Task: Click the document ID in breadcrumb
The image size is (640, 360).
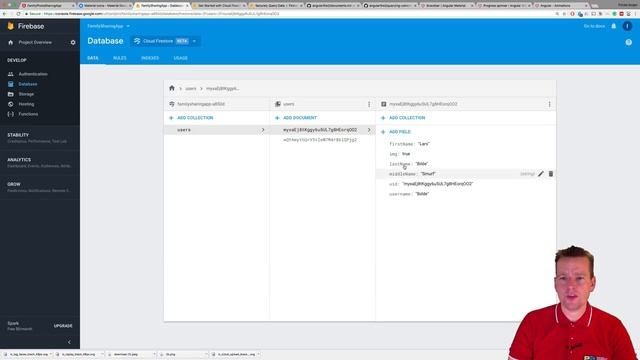Action: click(x=222, y=89)
